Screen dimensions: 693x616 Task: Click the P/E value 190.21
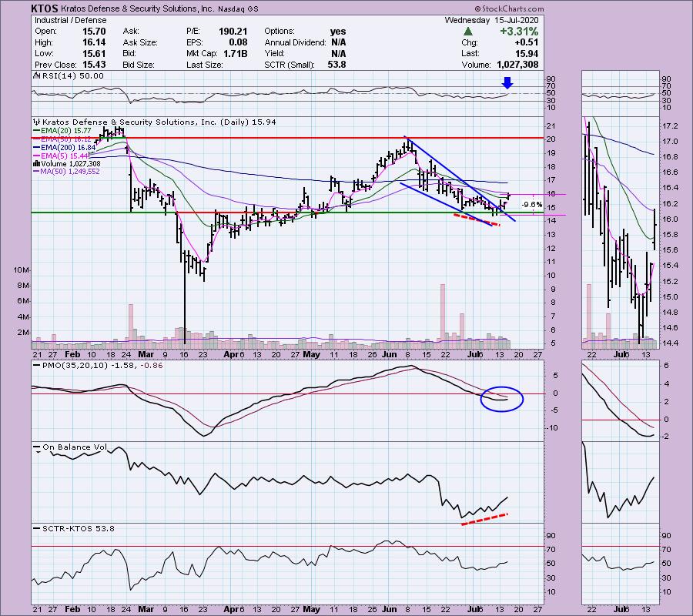pyautogui.click(x=233, y=32)
